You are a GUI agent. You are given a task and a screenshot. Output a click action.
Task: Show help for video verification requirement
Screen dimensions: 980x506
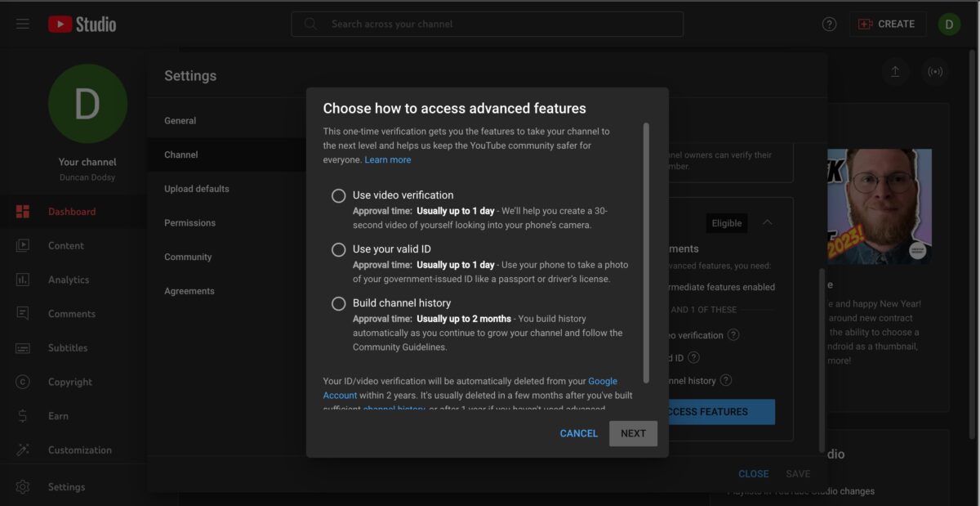(733, 335)
